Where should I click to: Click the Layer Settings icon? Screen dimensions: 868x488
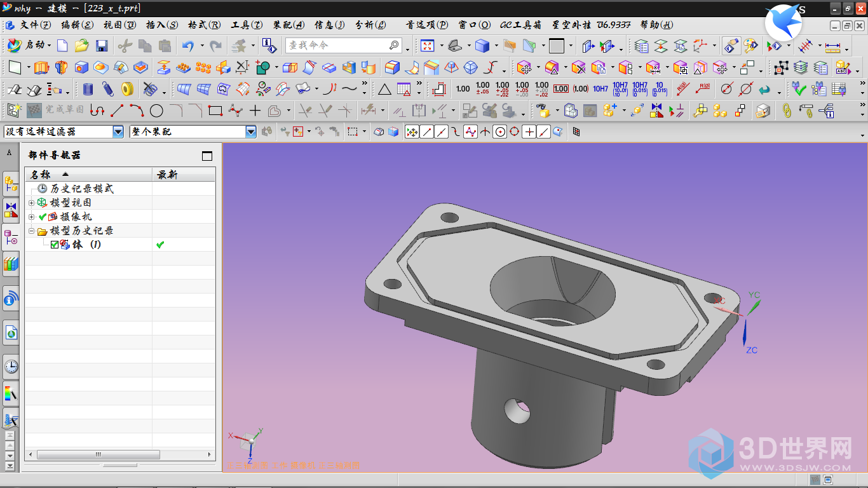pyautogui.click(x=642, y=46)
